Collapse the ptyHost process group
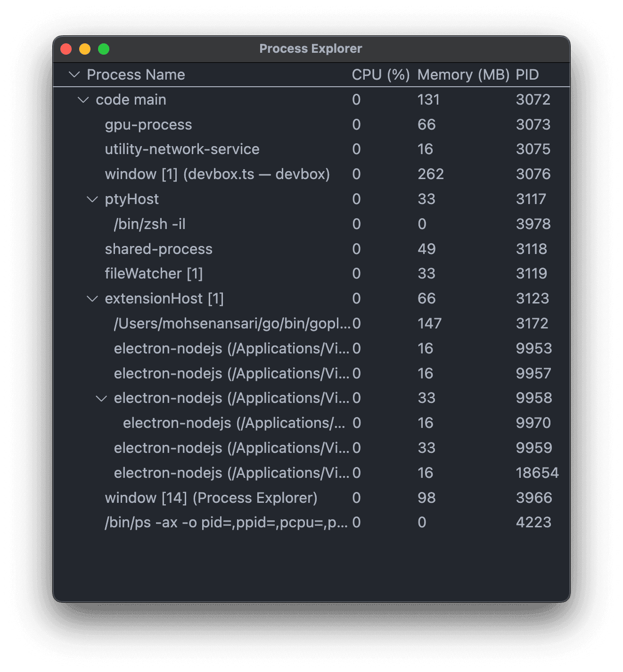623x672 pixels. (92, 199)
